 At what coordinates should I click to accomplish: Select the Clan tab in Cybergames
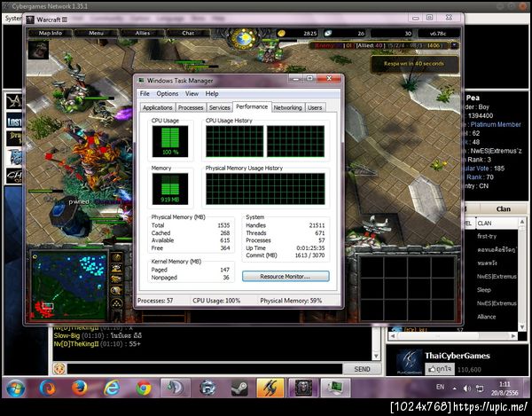tap(503, 209)
